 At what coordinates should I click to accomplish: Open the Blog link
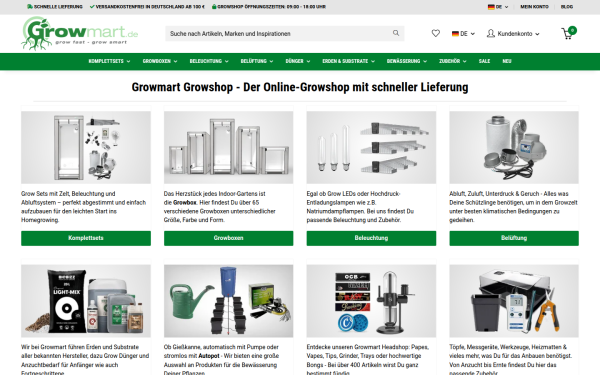[567, 7]
